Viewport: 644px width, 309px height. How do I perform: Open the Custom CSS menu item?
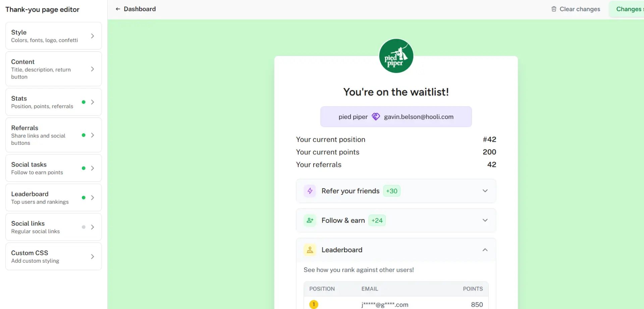(54, 257)
